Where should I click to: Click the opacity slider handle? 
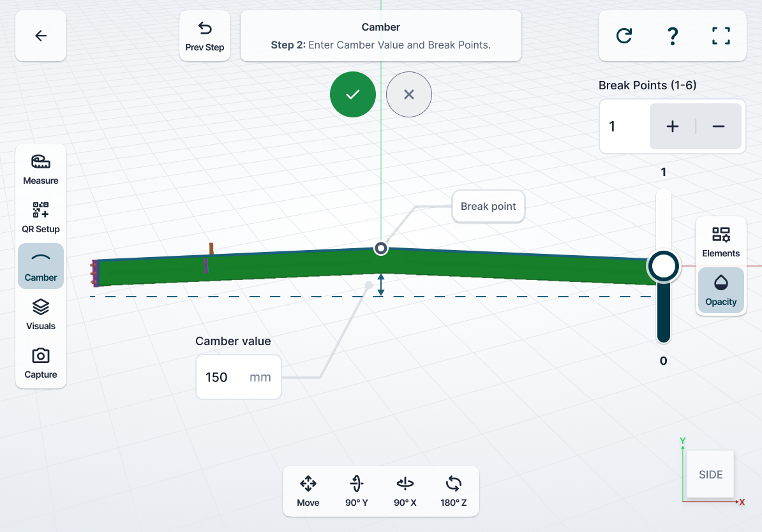coord(663,266)
